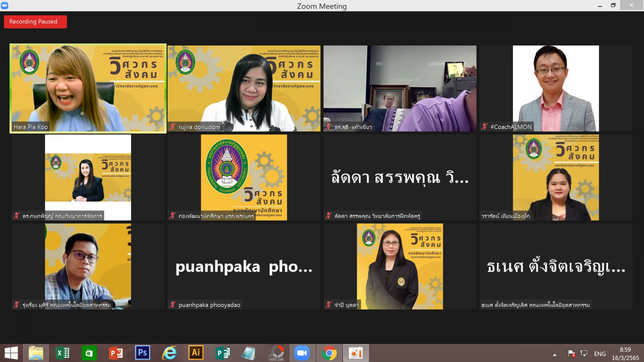
Task: Open the clock showing 8:59
Action: (625, 354)
